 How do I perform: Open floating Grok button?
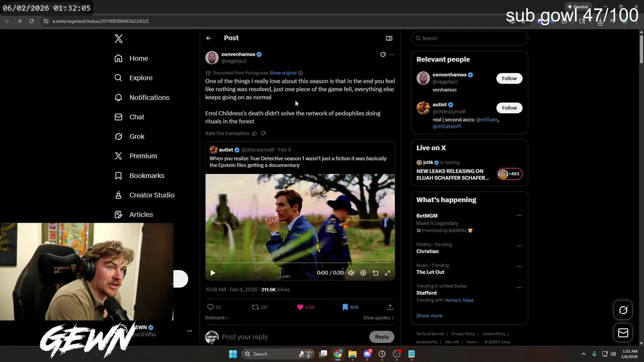coord(623,310)
